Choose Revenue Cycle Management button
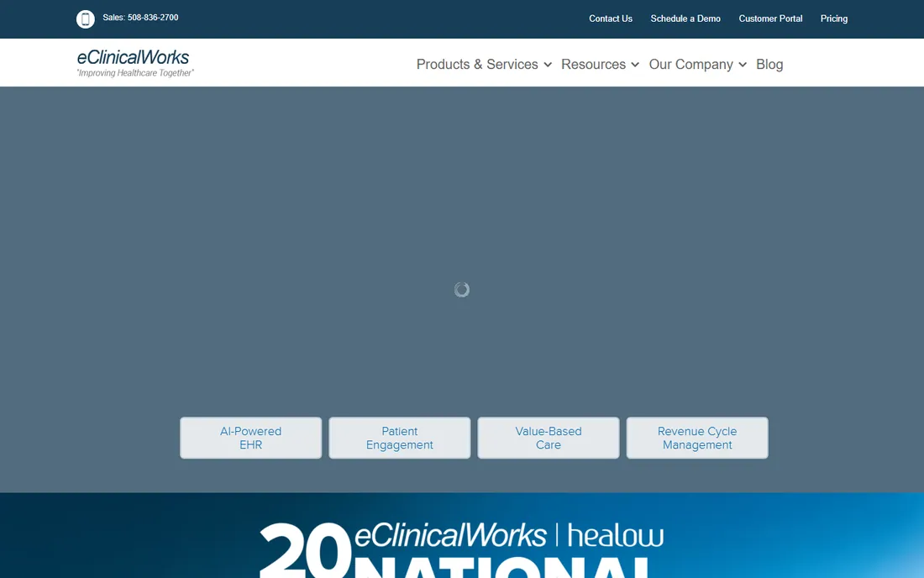The width and height of the screenshot is (924, 578). tap(697, 438)
